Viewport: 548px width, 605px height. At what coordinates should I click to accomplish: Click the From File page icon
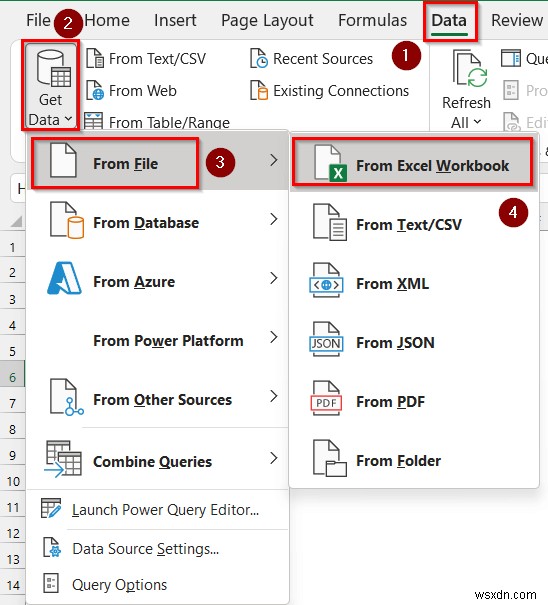click(63, 161)
